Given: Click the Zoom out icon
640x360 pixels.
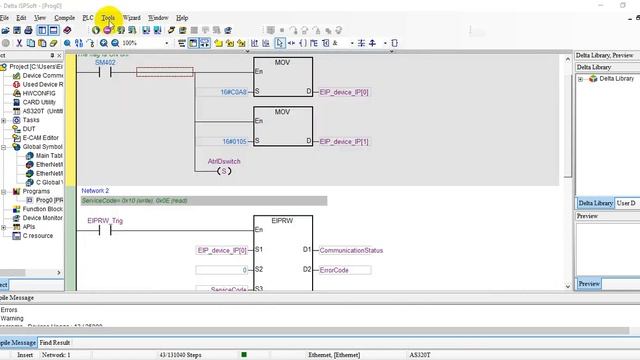Looking at the screenshot, I should click(x=116, y=43).
